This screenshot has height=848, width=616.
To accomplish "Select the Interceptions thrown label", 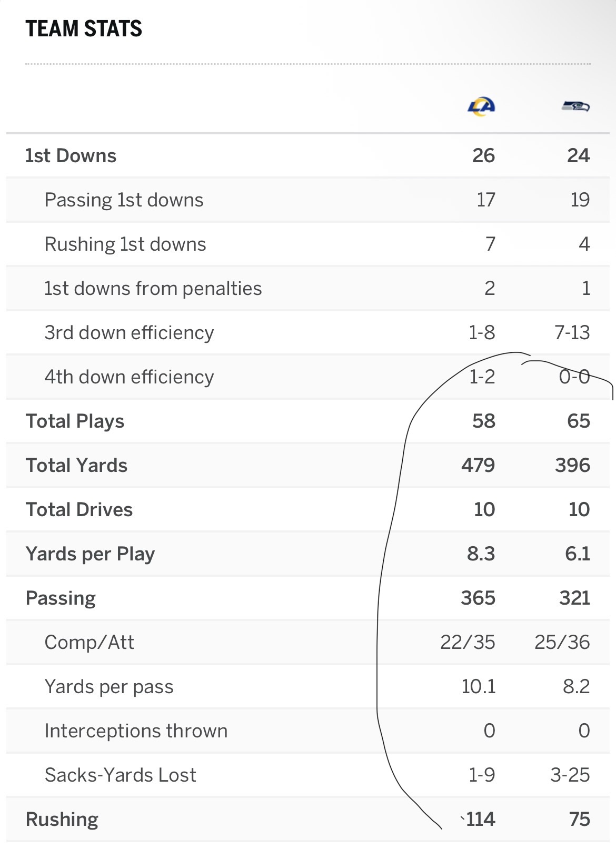I will [136, 731].
